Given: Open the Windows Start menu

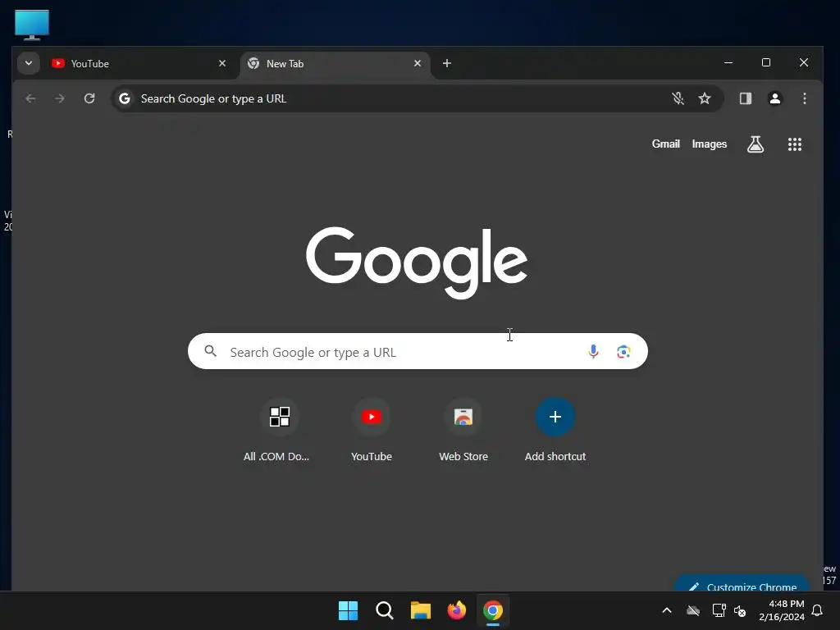Looking at the screenshot, I should coord(348,610).
